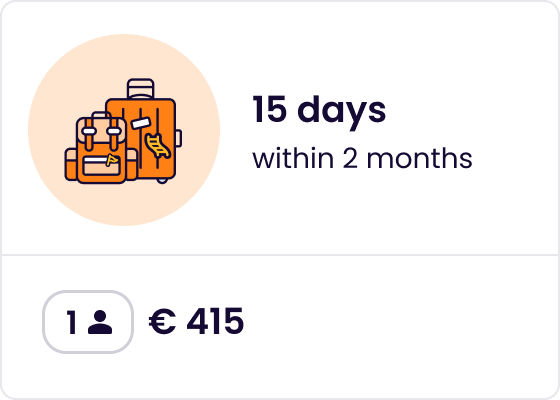Click the yellow train-track sticker on suitcase
The height and width of the screenshot is (400, 560).
coord(157,145)
